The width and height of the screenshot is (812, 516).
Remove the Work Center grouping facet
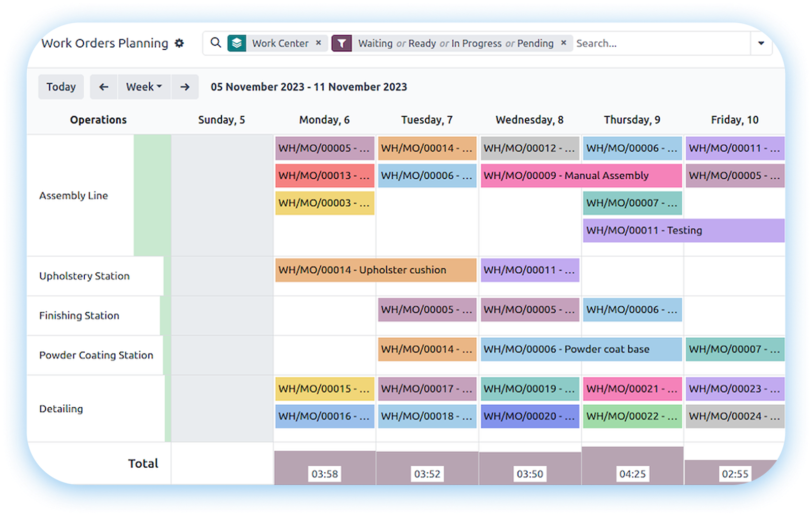tap(318, 43)
